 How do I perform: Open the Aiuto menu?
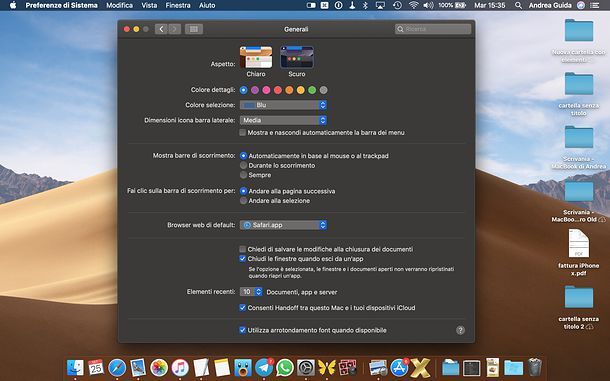click(207, 5)
